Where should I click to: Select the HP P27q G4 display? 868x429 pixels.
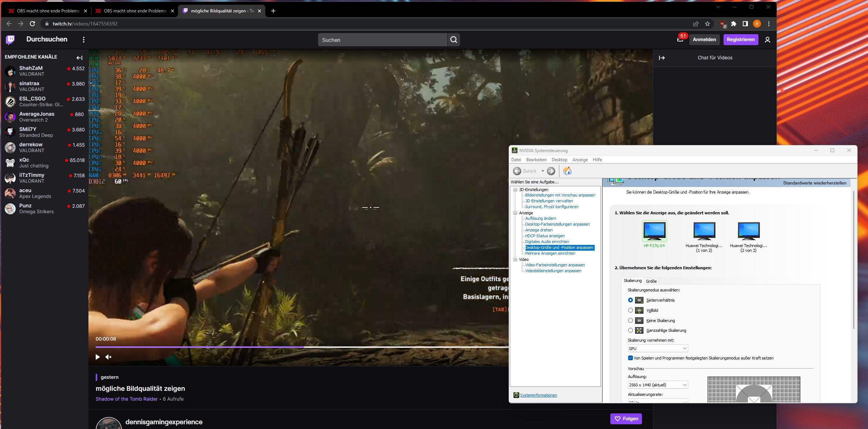[654, 234]
